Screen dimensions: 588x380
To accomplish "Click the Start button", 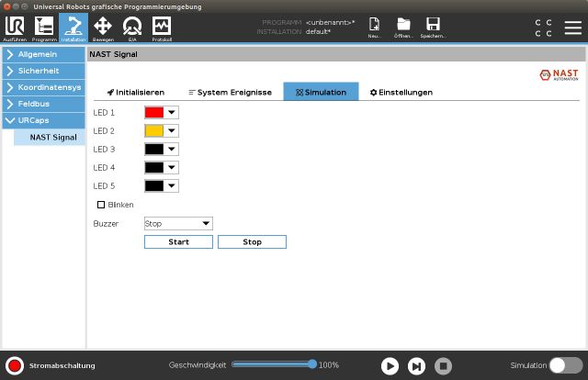I will pyautogui.click(x=178, y=242).
